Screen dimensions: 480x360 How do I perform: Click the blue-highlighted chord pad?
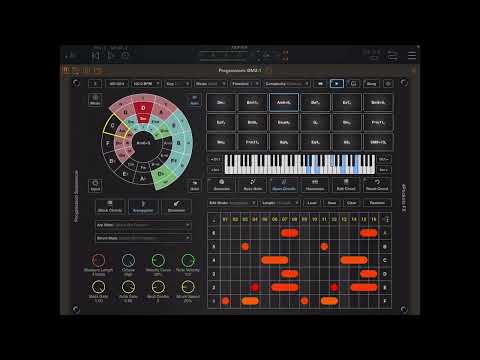[x=284, y=102]
